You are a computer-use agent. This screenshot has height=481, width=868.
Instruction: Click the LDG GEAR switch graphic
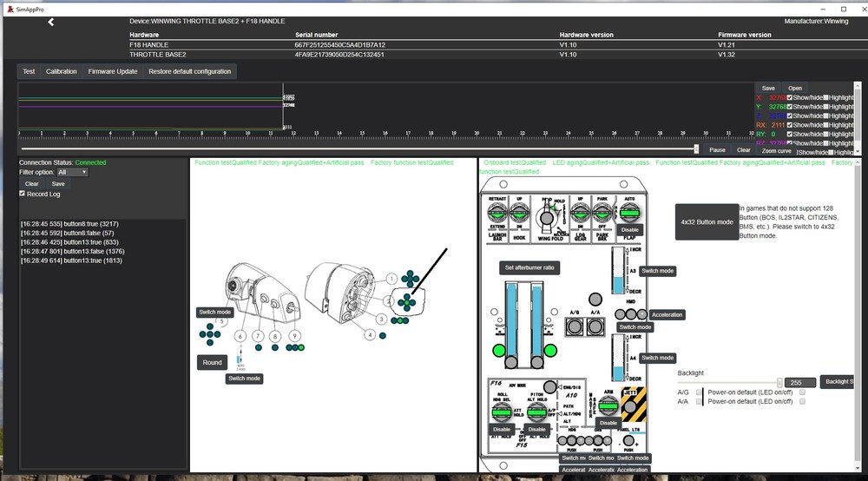point(580,213)
